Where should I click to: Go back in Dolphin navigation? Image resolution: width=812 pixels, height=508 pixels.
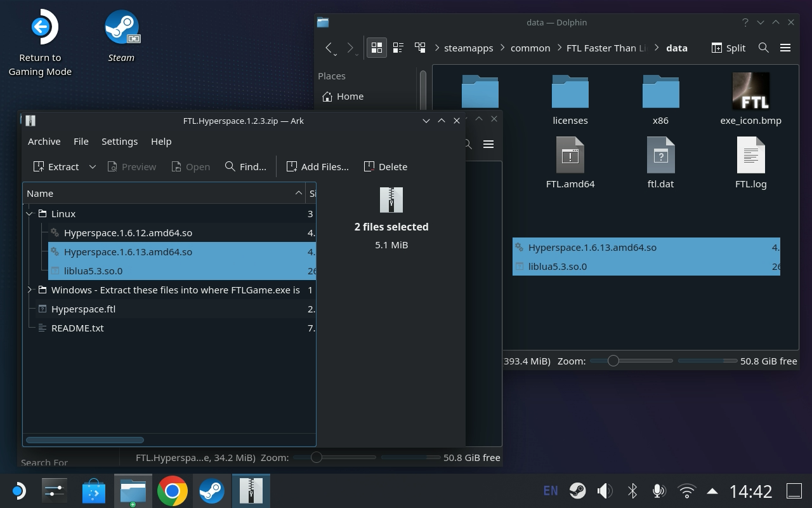(329, 48)
